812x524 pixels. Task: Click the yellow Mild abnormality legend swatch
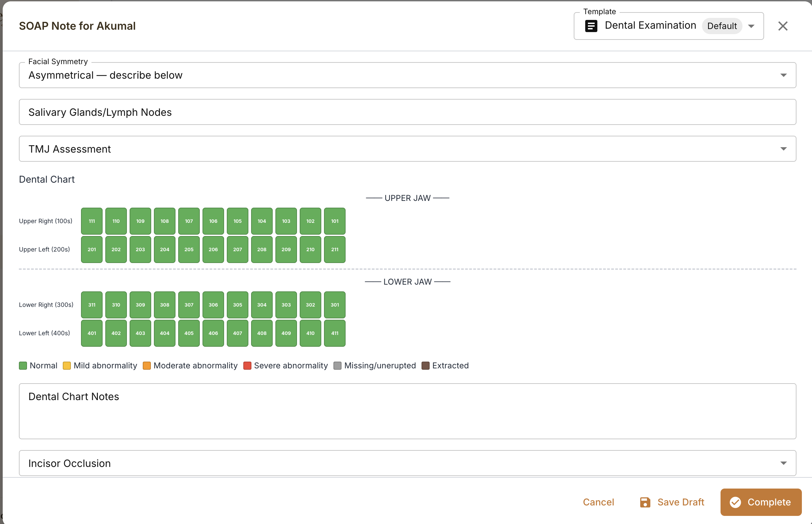(66, 366)
